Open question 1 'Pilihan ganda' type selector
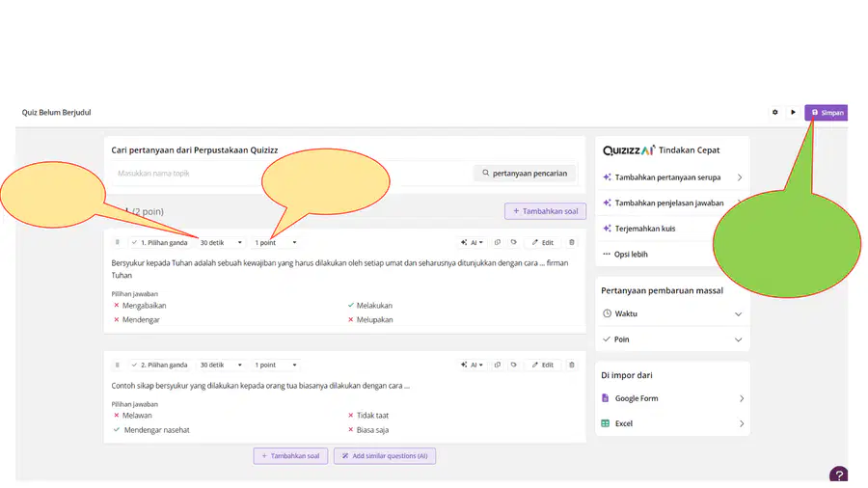This screenshot has width=868, height=488. (x=160, y=242)
